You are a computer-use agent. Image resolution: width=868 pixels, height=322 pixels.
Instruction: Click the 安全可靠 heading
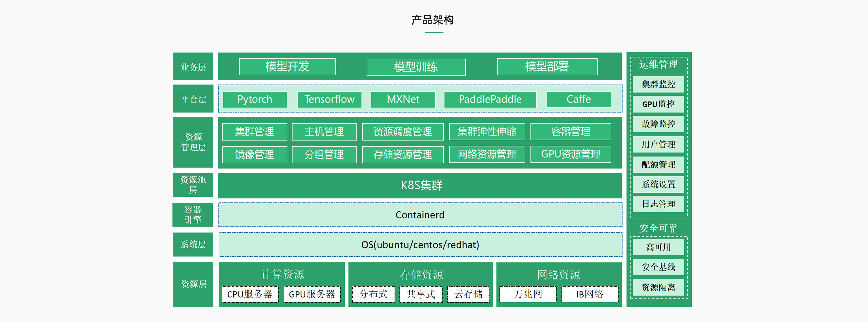point(658,228)
